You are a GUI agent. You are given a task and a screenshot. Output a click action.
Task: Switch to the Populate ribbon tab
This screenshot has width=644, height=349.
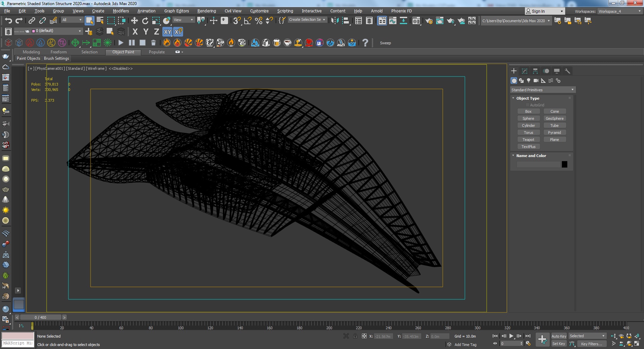157,52
